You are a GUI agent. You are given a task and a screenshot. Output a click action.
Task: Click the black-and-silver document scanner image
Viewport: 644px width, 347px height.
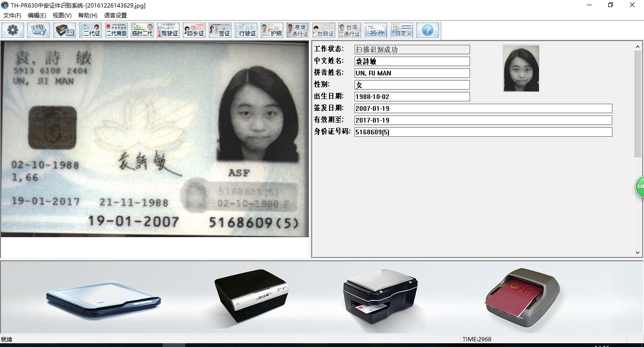click(380, 296)
